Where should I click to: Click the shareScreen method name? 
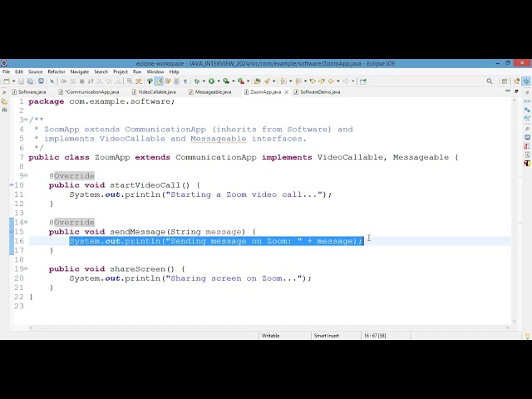137,269
